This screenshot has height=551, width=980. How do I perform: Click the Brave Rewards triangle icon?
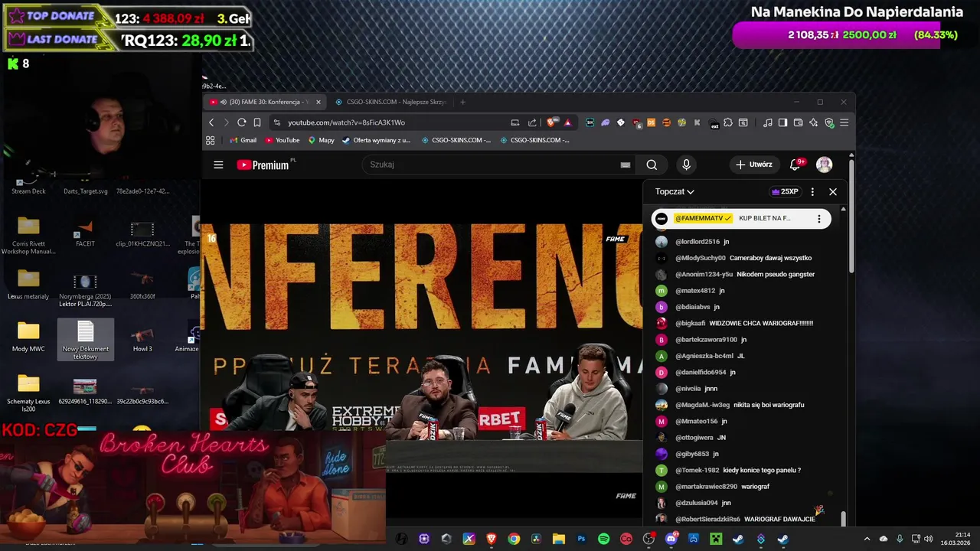(567, 122)
